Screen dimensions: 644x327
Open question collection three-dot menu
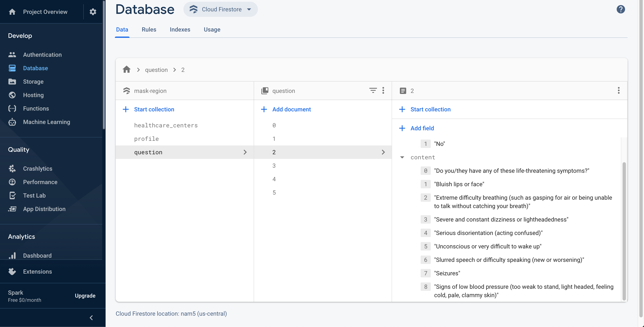[x=383, y=90]
